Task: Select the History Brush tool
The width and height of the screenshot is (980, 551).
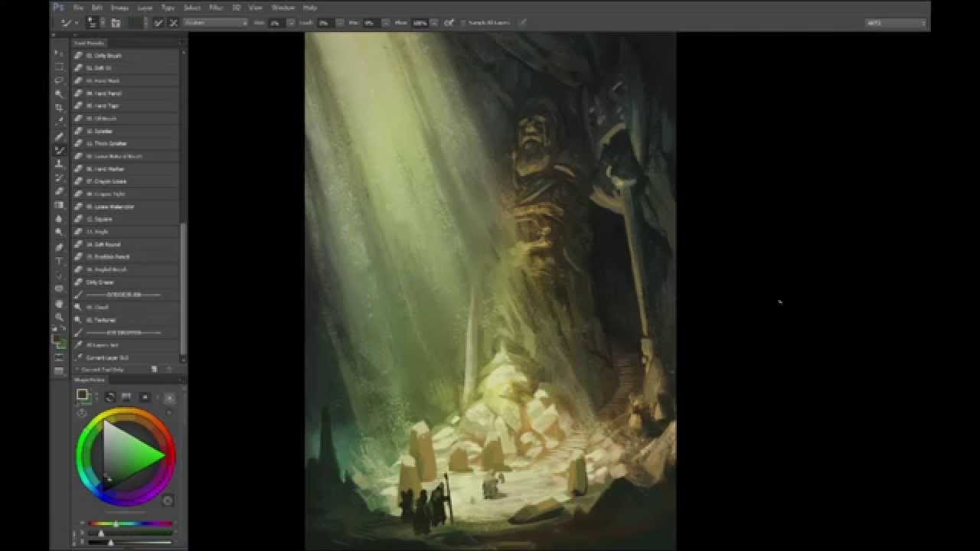Action: tap(59, 178)
